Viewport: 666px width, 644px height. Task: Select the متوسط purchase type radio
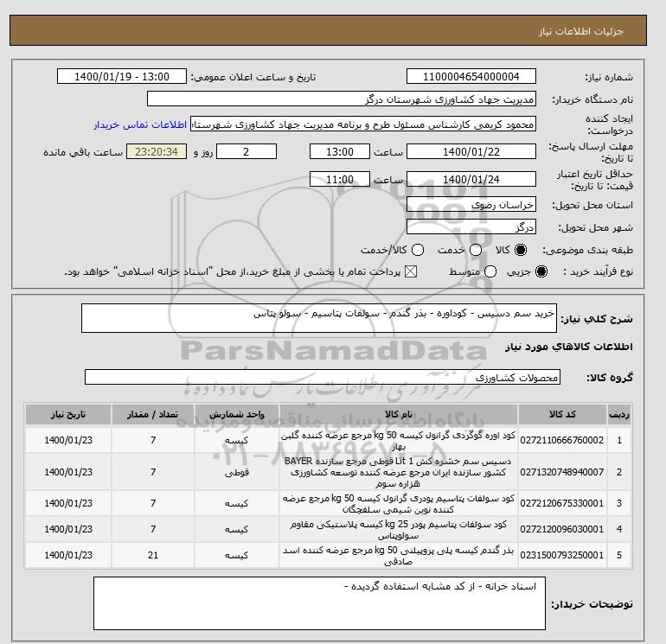[x=490, y=271]
